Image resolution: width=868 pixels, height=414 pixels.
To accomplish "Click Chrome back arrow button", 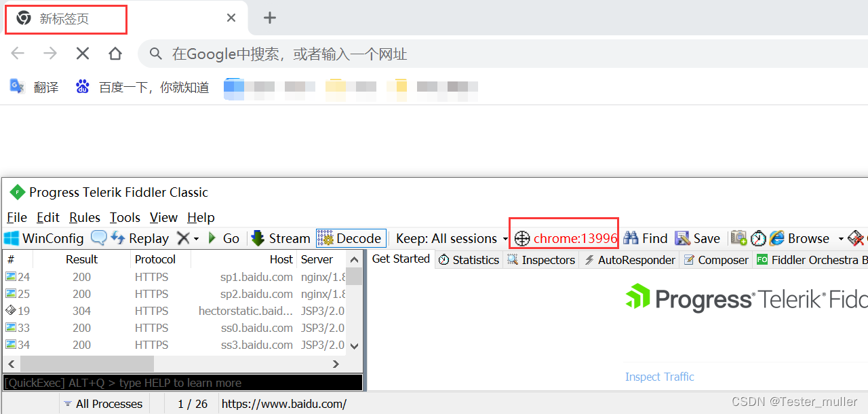I will [18, 54].
